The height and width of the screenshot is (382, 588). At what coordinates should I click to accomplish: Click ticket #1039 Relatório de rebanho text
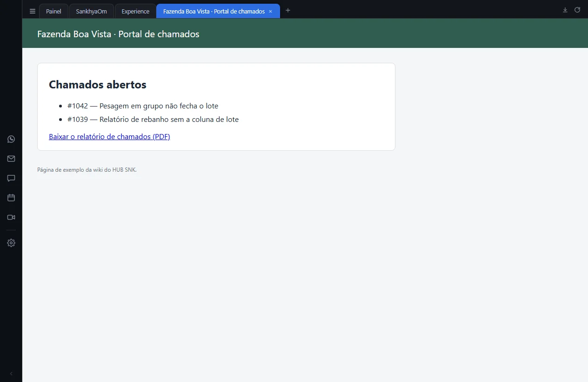[x=153, y=119]
